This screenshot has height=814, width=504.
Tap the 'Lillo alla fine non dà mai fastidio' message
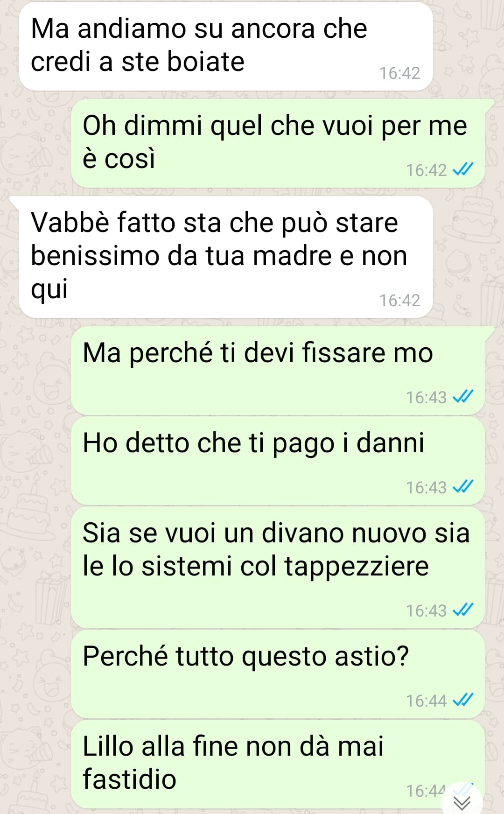click(x=278, y=764)
